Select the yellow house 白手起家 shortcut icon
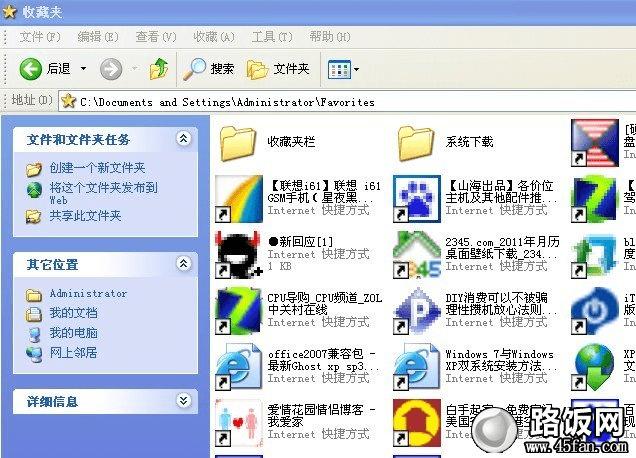The width and height of the screenshot is (636, 458). coord(417,422)
